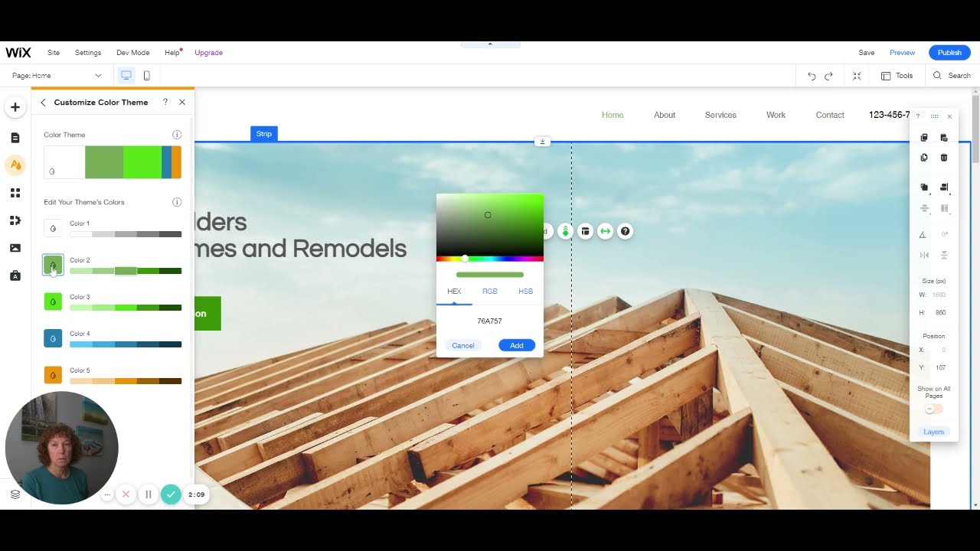Image resolution: width=980 pixels, height=551 pixels.
Task: Show info for Edit Your Theme's Colors
Action: pyautogui.click(x=177, y=202)
